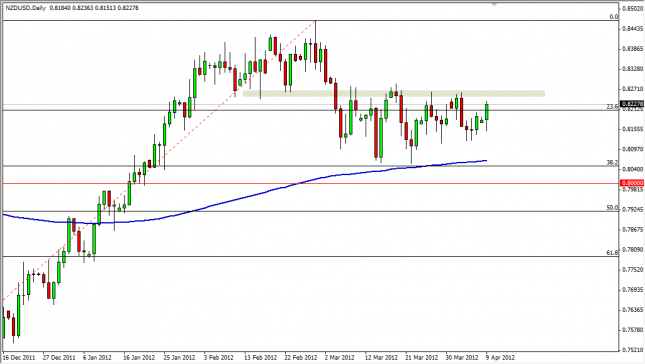Click the 0.76365 price axis label
645x364 pixels.
tap(633, 310)
